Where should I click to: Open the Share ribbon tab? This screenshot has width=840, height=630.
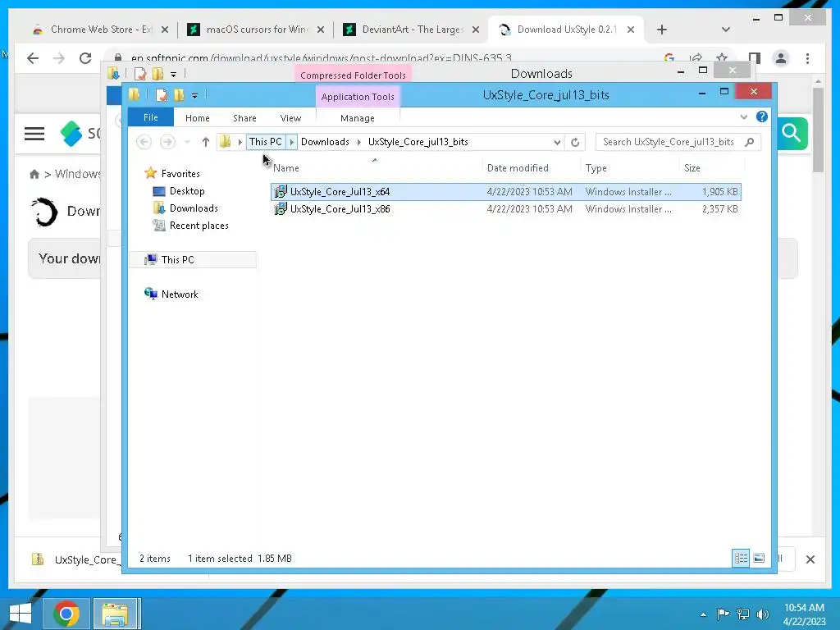(244, 118)
